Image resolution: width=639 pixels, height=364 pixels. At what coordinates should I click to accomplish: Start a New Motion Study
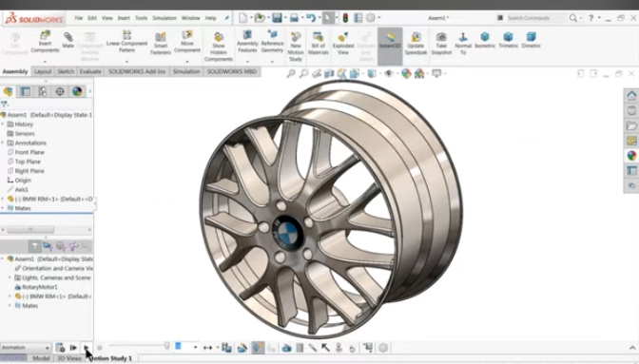[296, 48]
